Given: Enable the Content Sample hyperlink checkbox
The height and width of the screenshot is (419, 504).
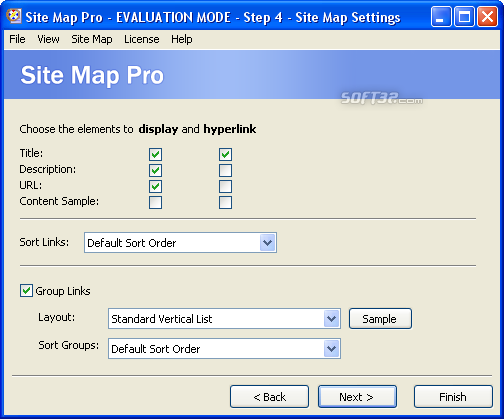Looking at the screenshot, I should point(225,202).
